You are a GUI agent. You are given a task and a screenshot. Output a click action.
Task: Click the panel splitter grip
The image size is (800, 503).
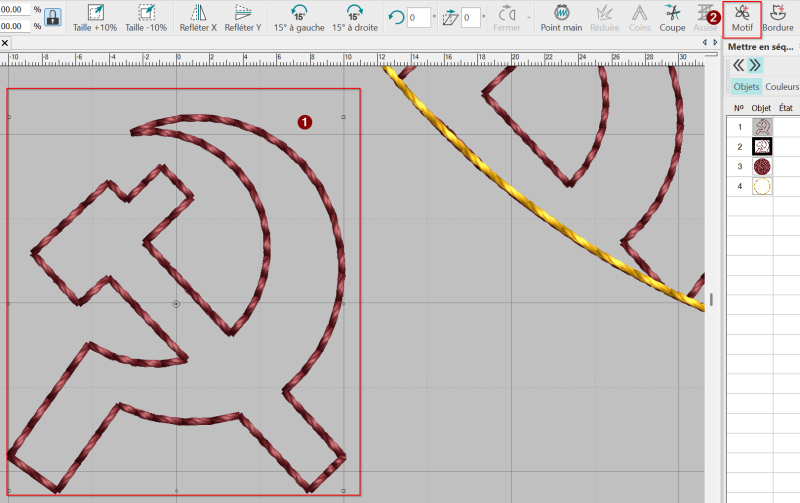pos(711,299)
